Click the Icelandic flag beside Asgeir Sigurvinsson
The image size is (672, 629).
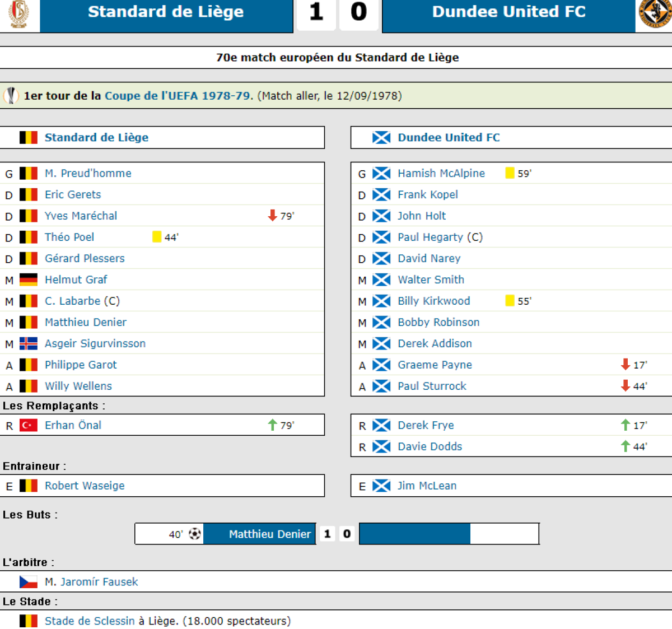[x=29, y=343]
